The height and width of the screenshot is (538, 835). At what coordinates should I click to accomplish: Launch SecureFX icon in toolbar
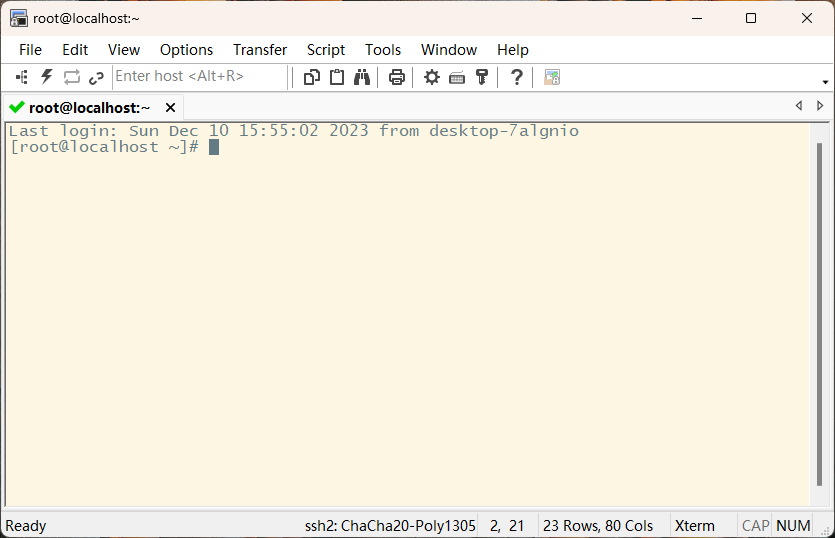click(552, 77)
